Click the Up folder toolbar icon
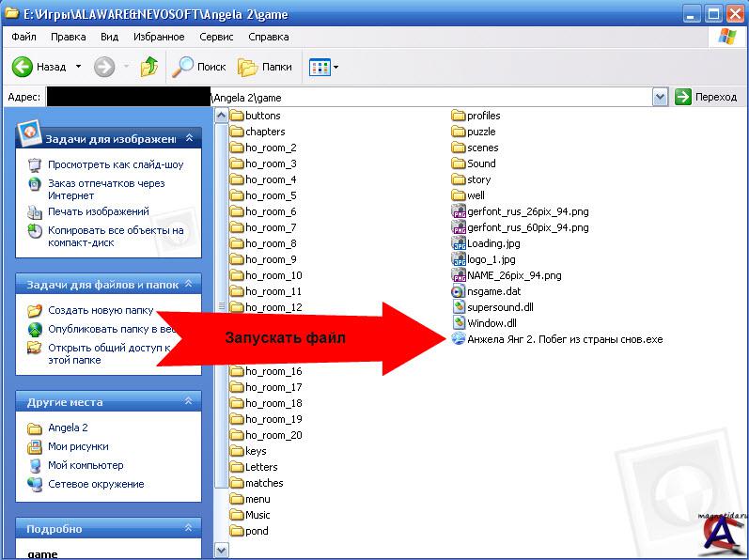The height and width of the screenshot is (560, 749). [148, 67]
